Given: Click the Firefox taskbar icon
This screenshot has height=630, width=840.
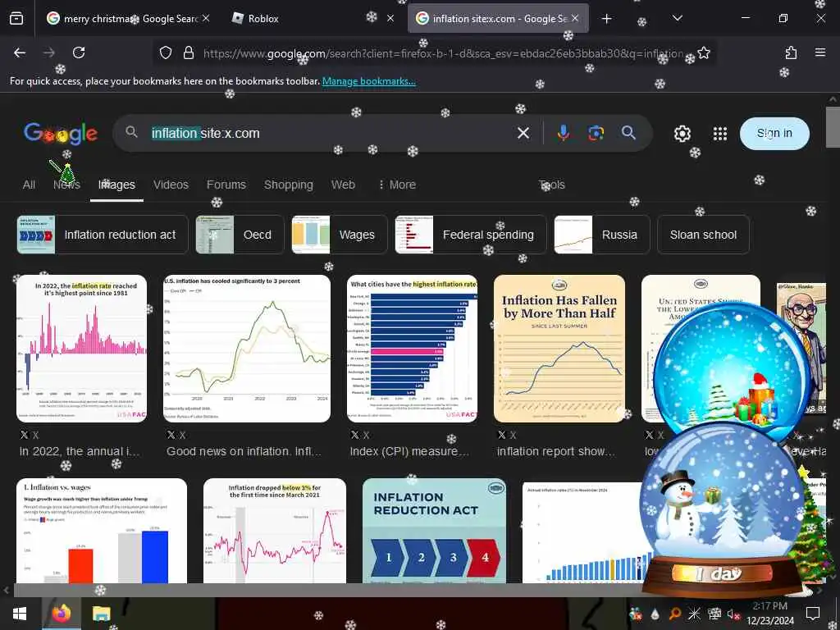Looking at the screenshot, I should tap(61, 614).
